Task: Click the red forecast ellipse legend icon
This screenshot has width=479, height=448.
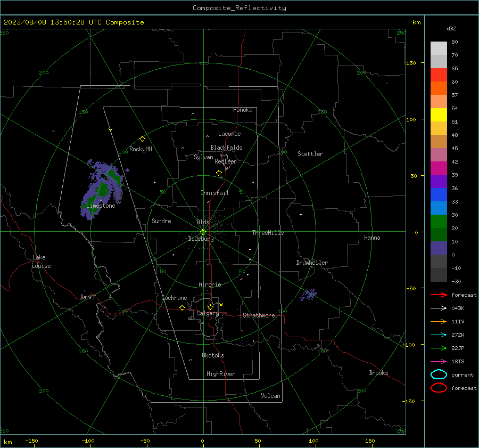Action: click(439, 388)
